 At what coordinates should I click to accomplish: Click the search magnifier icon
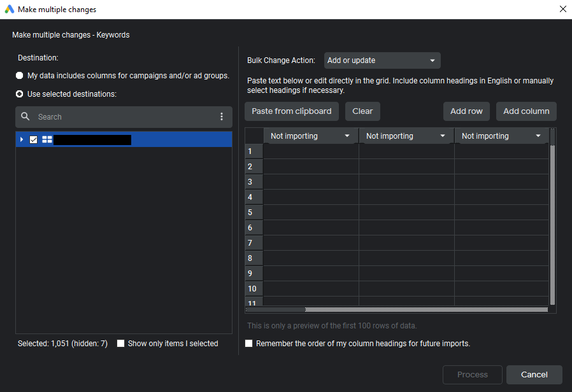click(x=25, y=117)
